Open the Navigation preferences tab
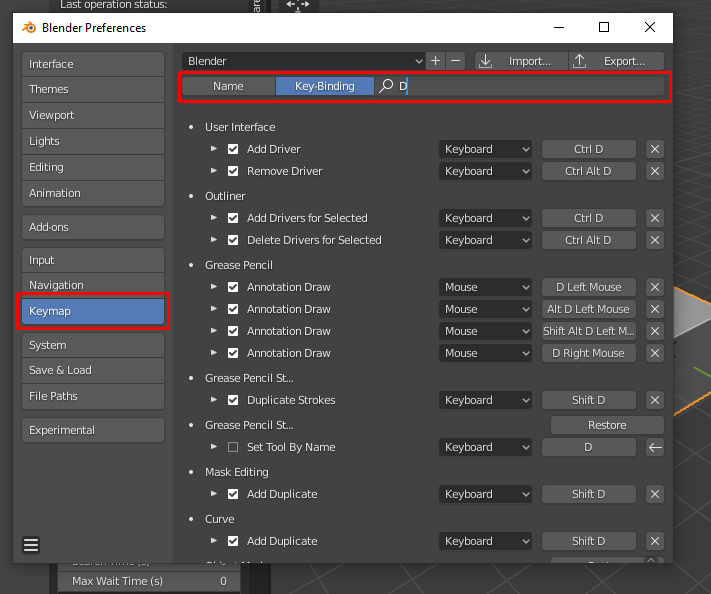 93,285
